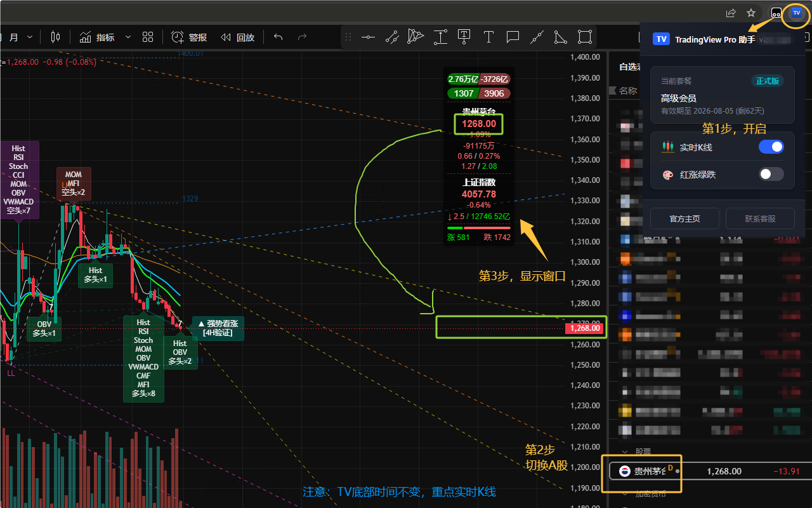Select the extended line through points tool
The width and height of the screenshot is (812, 508).
click(x=537, y=37)
